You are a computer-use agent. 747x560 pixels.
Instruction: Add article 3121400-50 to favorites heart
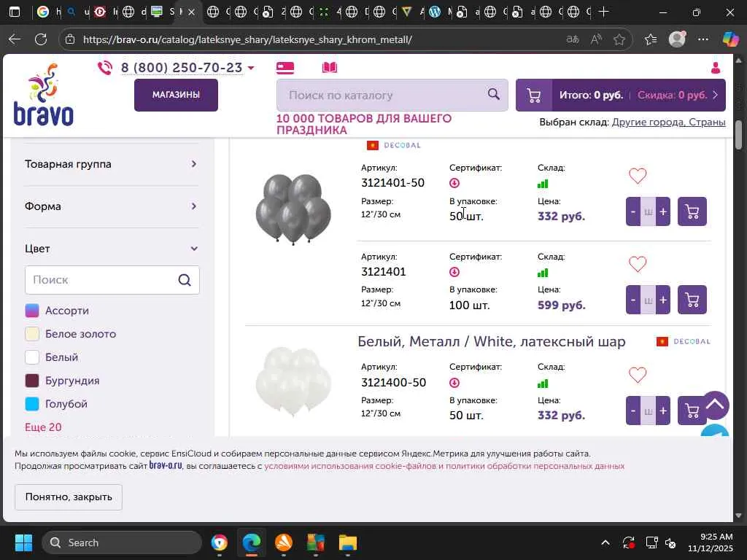[638, 375]
